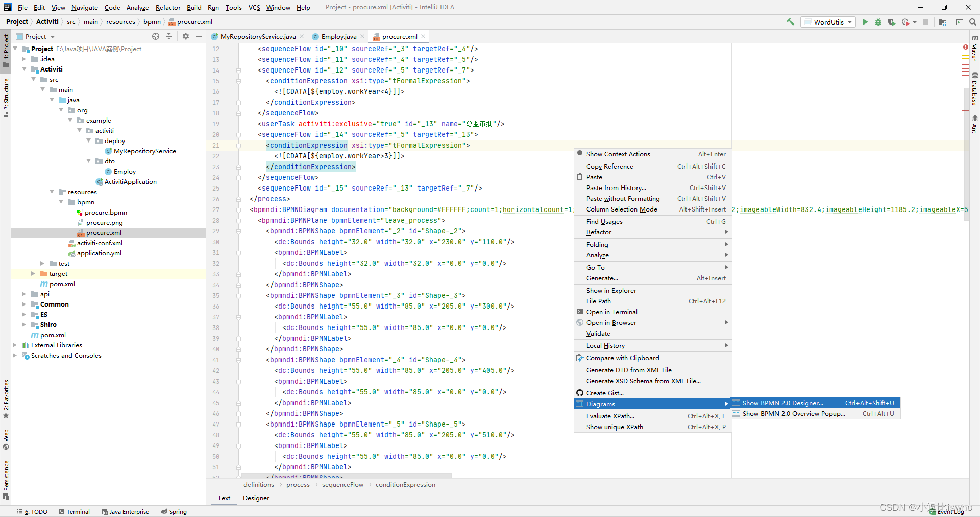Click Collapse All icon in Project panel
The height and width of the screenshot is (517, 980).
[169, 36]
